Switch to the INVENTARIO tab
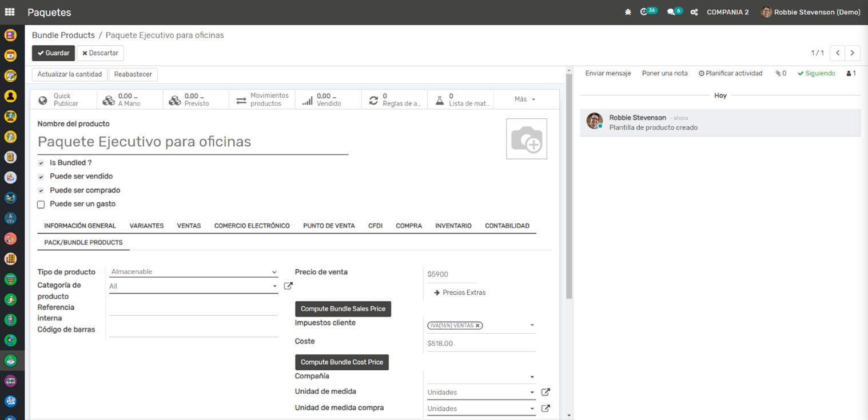Screen dimensions: 868x420 tap(453, 226)
